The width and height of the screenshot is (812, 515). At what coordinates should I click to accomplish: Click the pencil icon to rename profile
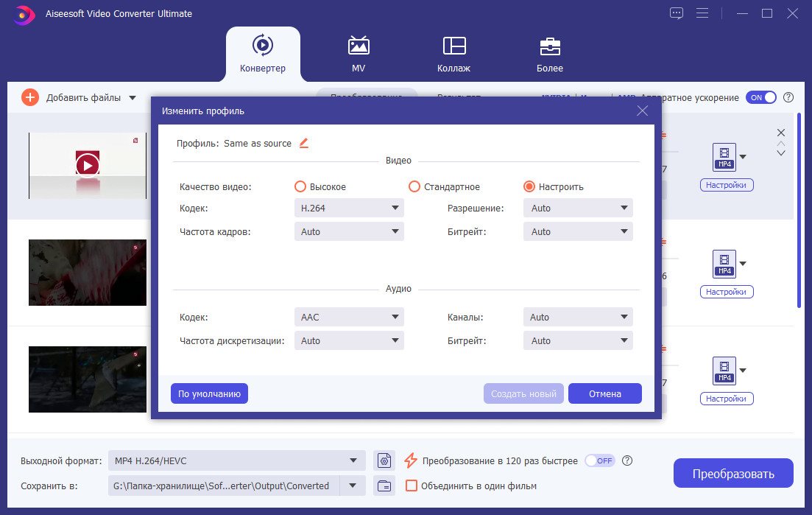[304, 144]
